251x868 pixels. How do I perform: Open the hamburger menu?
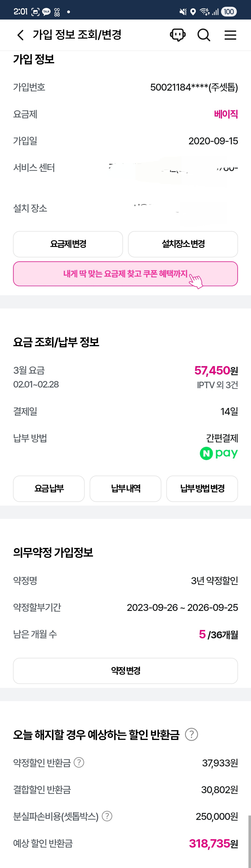click(x=231, y=35)
